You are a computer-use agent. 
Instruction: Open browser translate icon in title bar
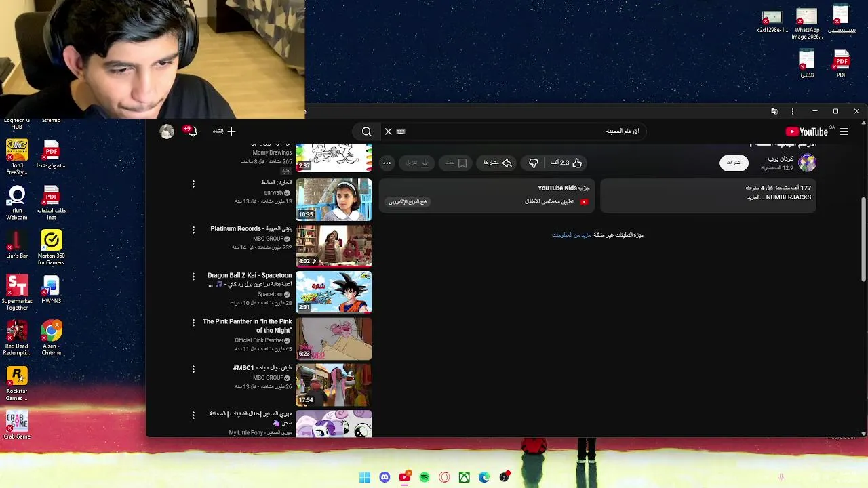pos(774,111)
